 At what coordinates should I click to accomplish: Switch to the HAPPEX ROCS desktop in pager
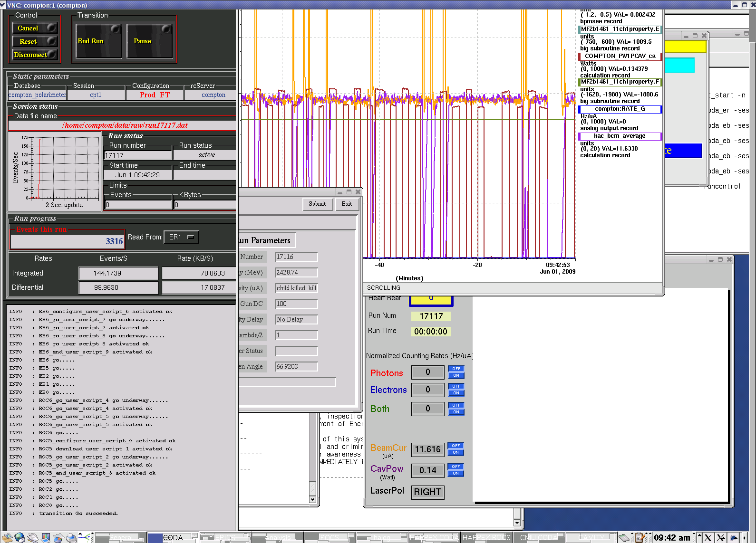point(486,538)
